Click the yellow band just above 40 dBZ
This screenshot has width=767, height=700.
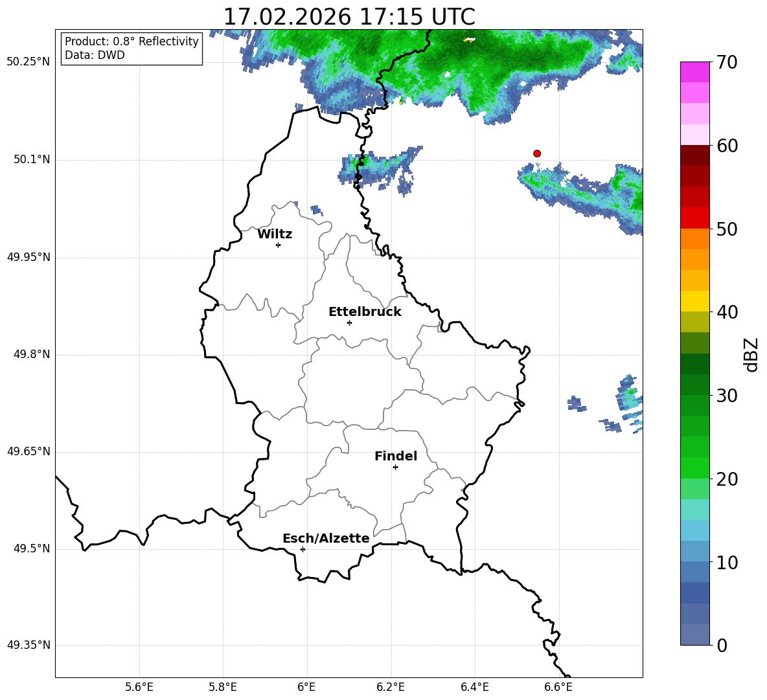(x=694, y=301)
